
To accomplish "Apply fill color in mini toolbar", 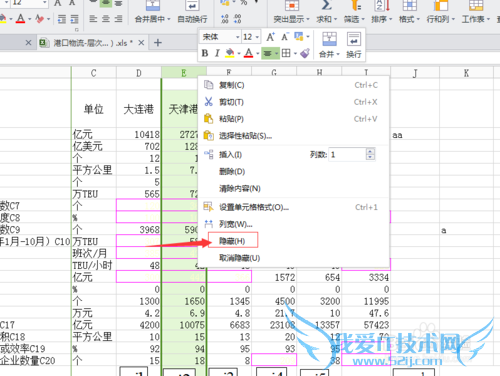I will pyautogui.click(x=229, y=53).
